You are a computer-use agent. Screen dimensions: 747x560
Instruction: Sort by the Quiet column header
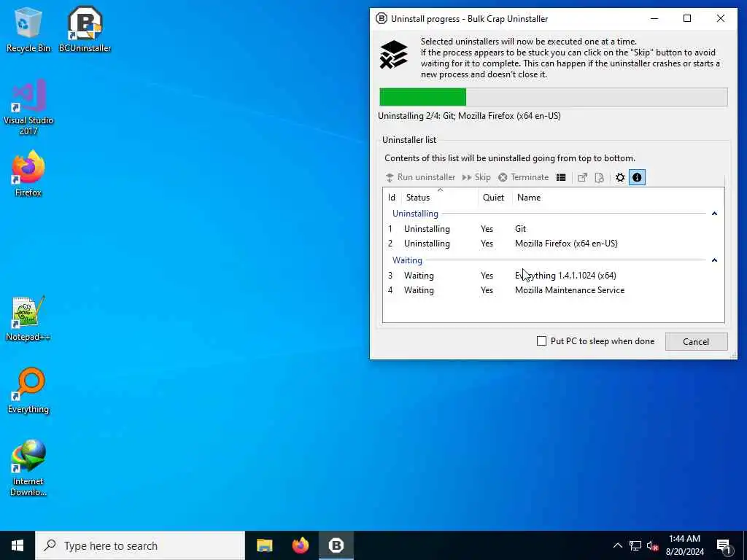pos(495,197)
